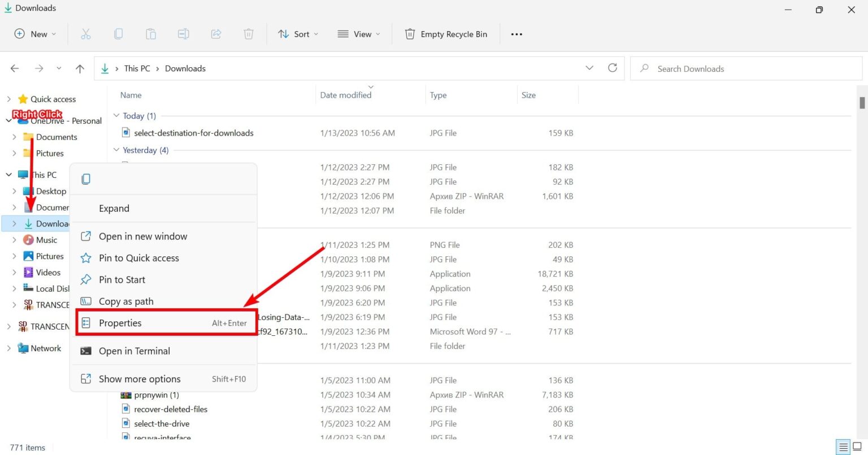868x455 pixels.
Task: Go up one folder level
Action: 80,68
